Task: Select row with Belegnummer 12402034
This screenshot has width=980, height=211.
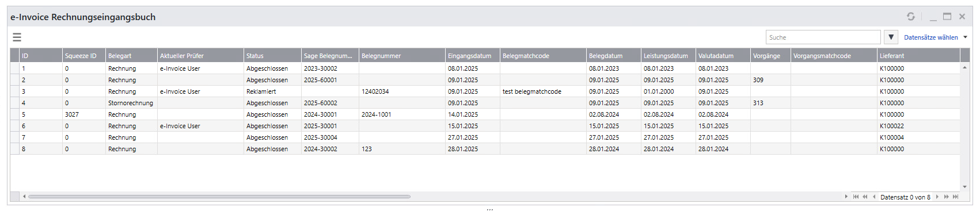Action: point(485,91)
